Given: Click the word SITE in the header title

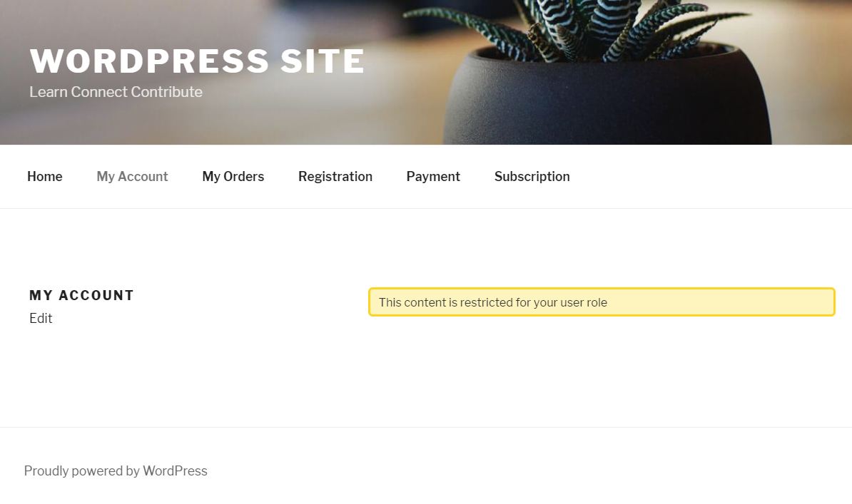Looking at the screenshot, I should (323, 61).
